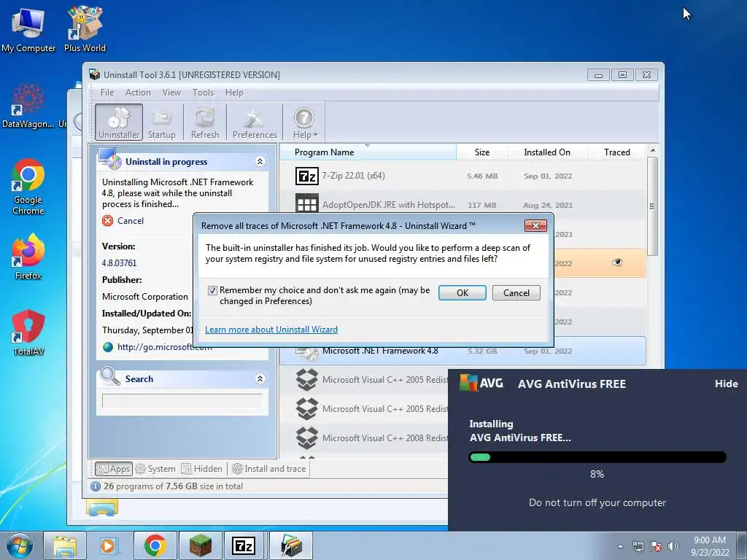This screenshot has width=747, height=560.
Task: Toggle the traced eye icon in list
Action: tap(617, 262)
